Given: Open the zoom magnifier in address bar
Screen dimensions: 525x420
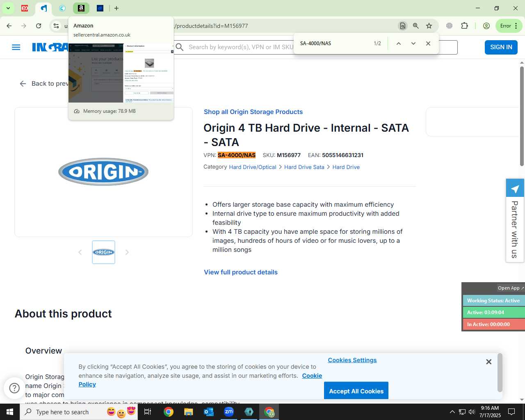Looking at the screenshot, I should [x=416, y=26].
